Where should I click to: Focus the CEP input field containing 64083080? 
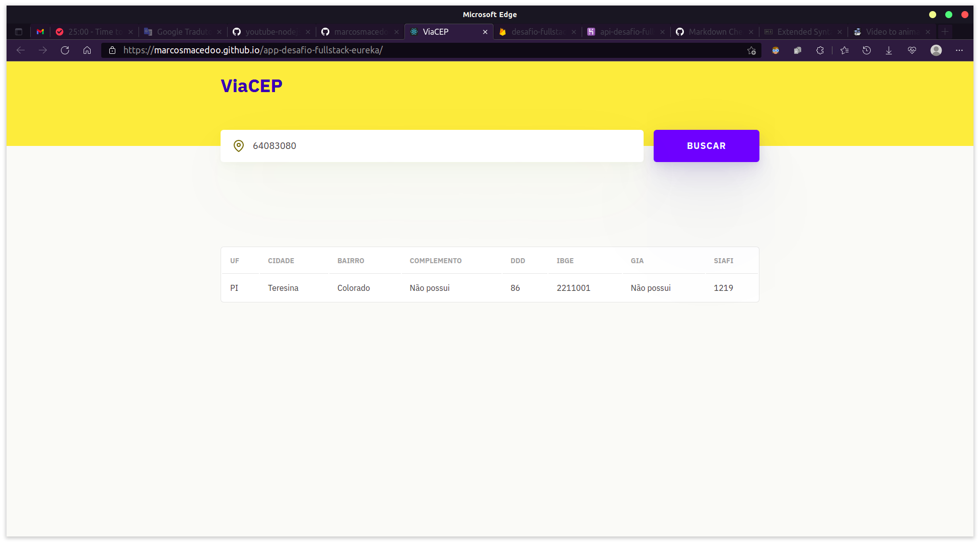coord(433,146)
